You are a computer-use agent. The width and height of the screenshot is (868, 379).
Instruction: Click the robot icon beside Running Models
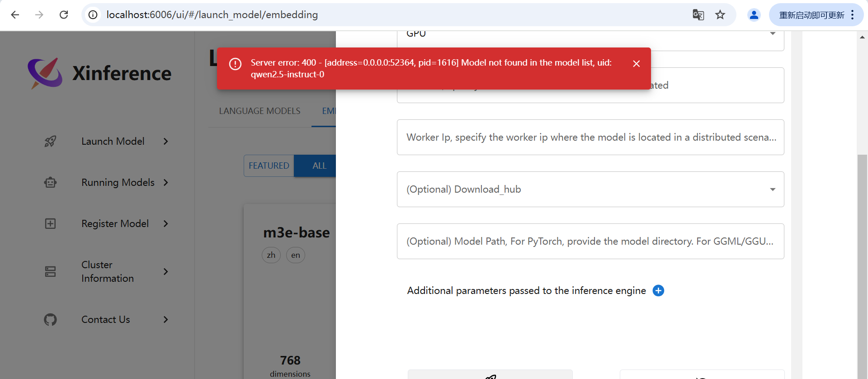pyautogui.click(x=50, y=183)
